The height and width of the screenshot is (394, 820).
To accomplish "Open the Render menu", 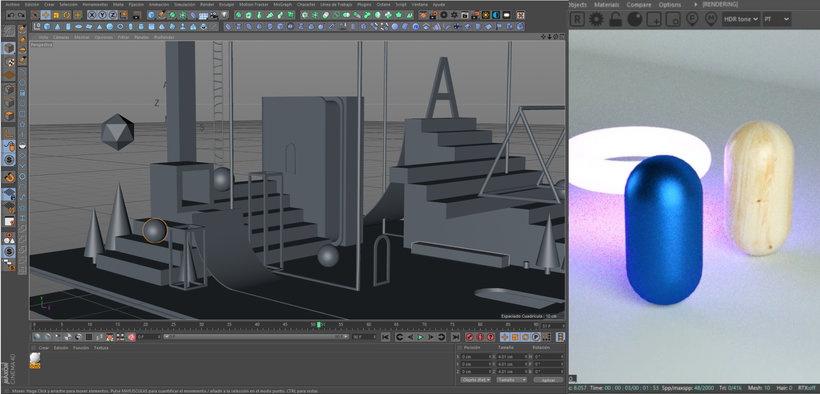I will pyautogui.click(x=207, y=4).
